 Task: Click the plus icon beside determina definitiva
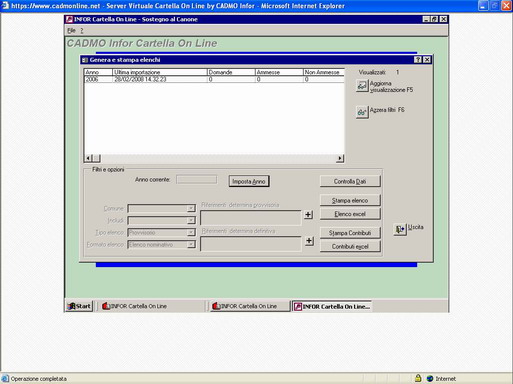309,241
